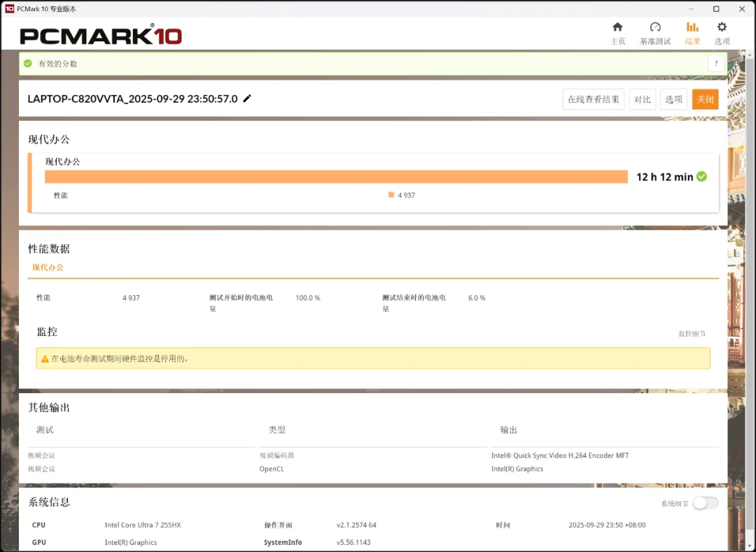The height and width of the screenshot is (552, 756).
Task: Click the 2025-09-29 23:50 +08:00 time value
Action: 606,525
